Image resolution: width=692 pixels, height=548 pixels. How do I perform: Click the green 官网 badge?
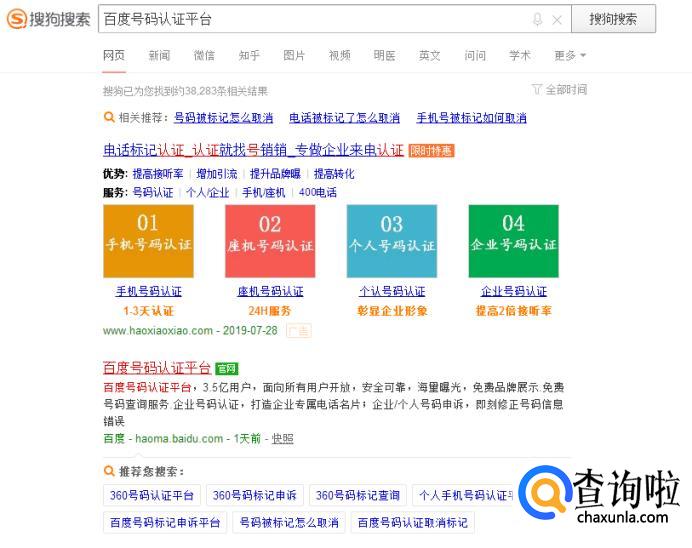pos(227,368)
